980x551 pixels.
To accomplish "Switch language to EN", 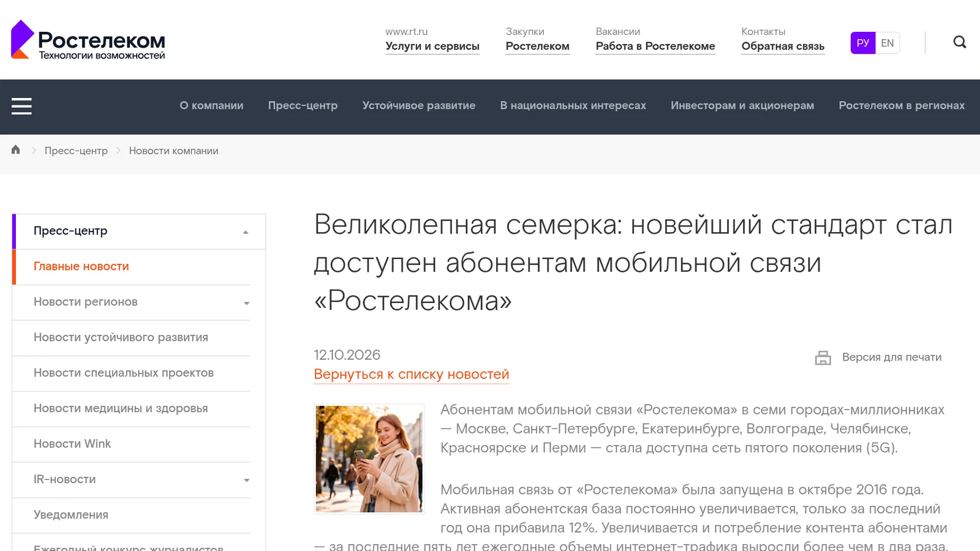I will click(x=888, y=43).
